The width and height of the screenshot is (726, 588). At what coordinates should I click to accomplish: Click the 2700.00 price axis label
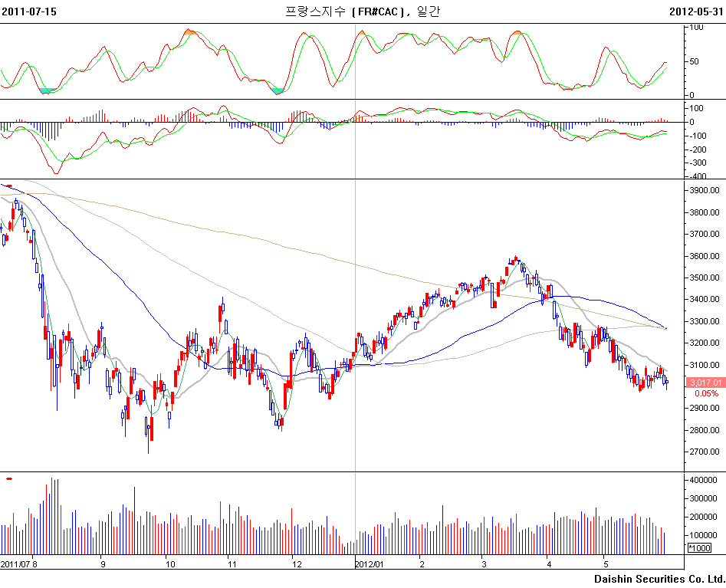[705, 452]
